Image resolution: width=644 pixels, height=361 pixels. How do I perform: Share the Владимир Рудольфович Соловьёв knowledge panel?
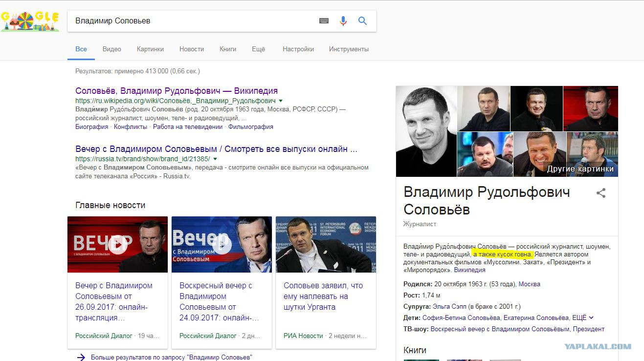[601, 193]
